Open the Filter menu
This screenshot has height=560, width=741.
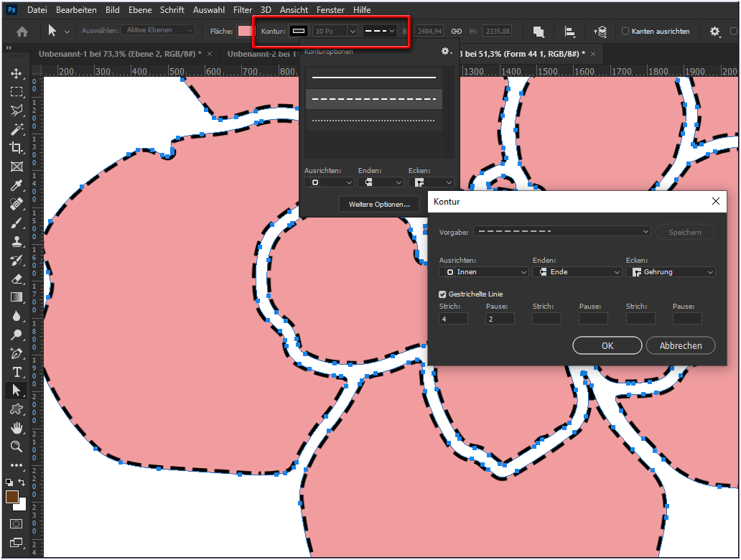[x=242, y=9]
